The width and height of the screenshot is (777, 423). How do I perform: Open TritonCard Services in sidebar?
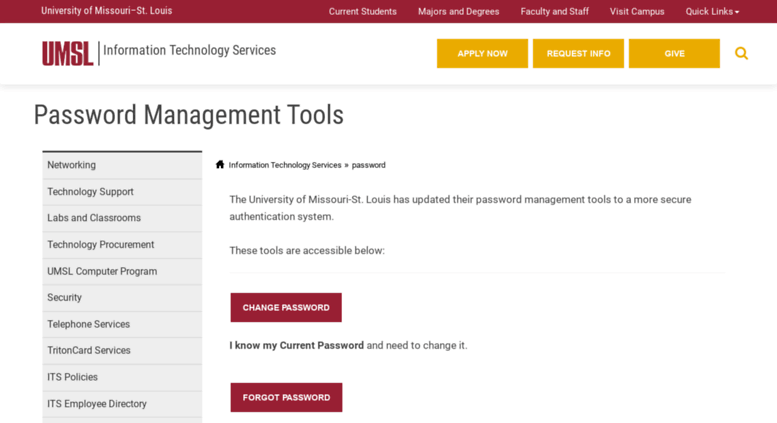click(122, 350)
